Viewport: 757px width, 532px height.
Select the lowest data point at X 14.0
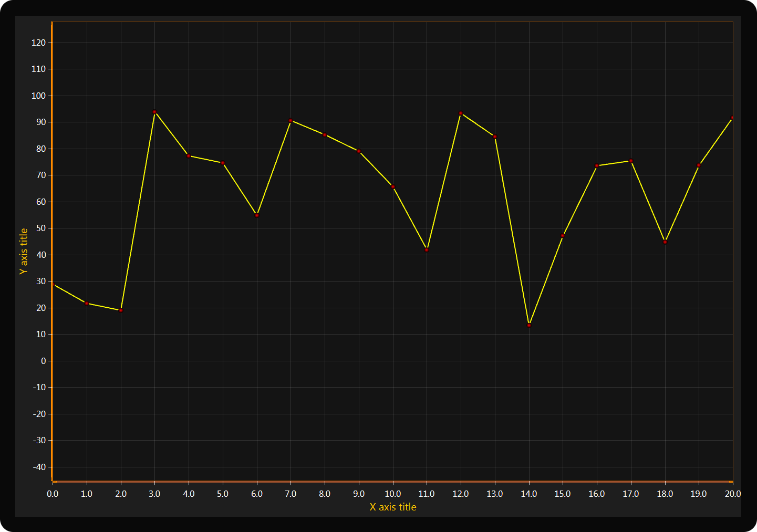tap(529, 325)
